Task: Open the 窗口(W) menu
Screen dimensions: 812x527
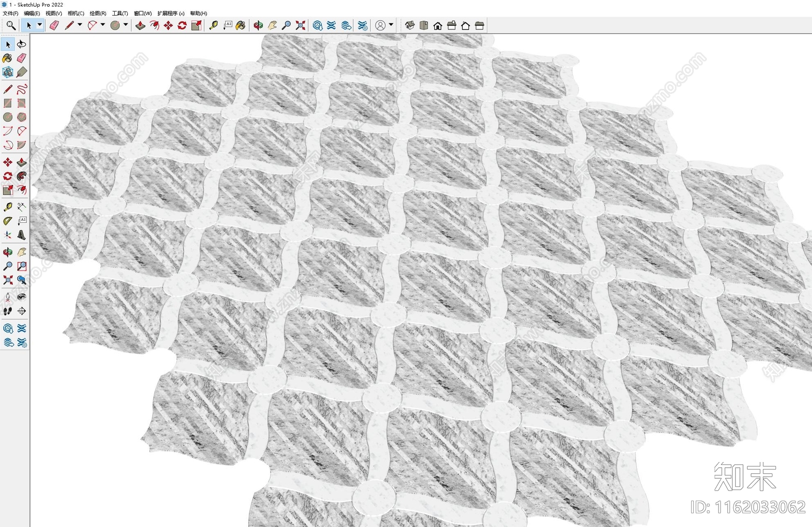Action: click(143, 13)
